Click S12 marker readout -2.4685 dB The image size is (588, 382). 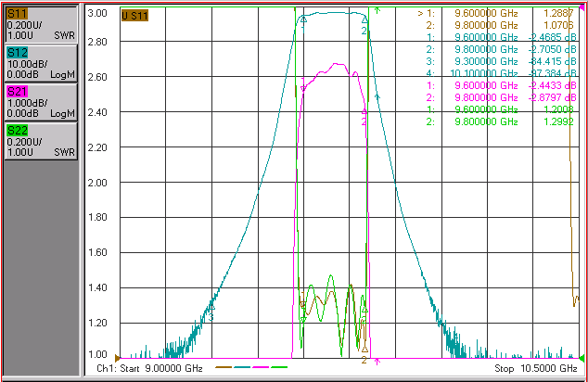552,37
